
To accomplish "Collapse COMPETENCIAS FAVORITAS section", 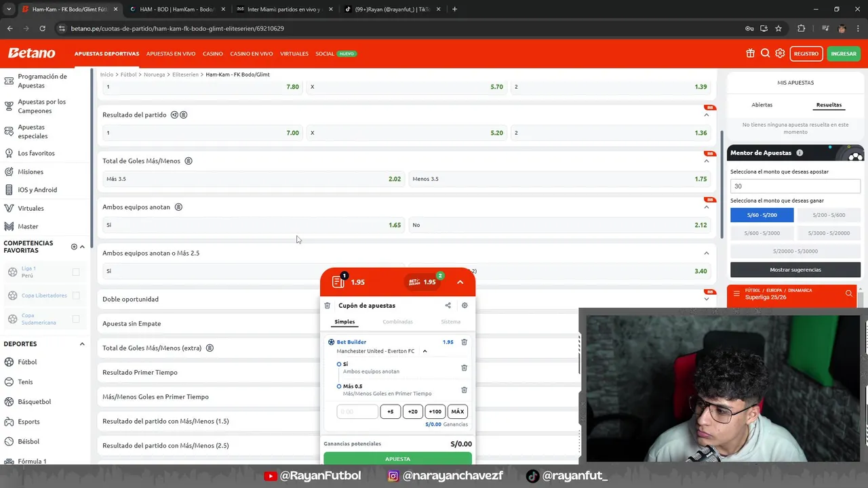I will 82,247.
